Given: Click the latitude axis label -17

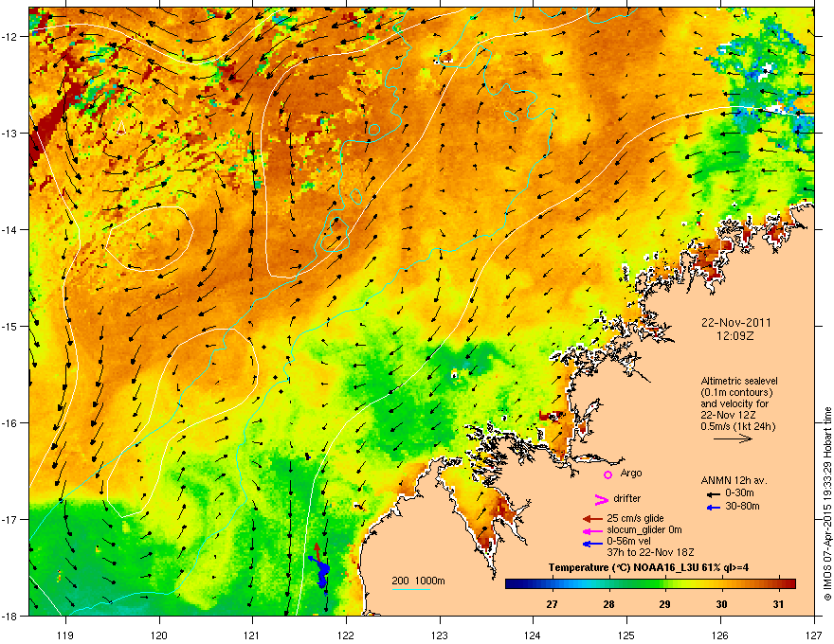Looking at the screenshot, I should [x=9, y=520].
